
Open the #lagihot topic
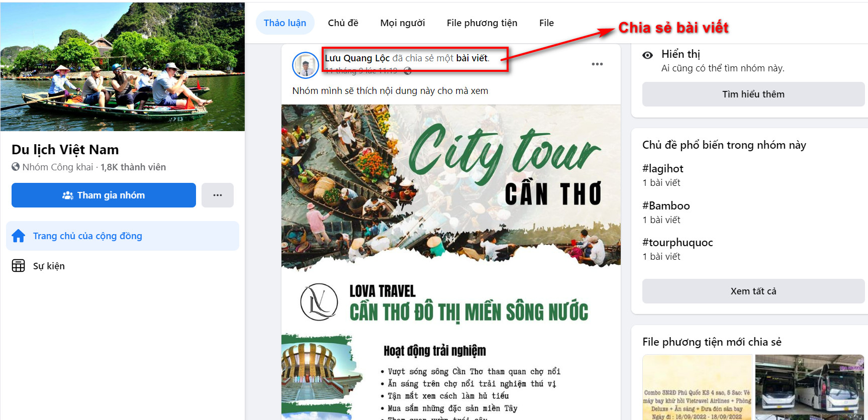[x=663, y=169]
